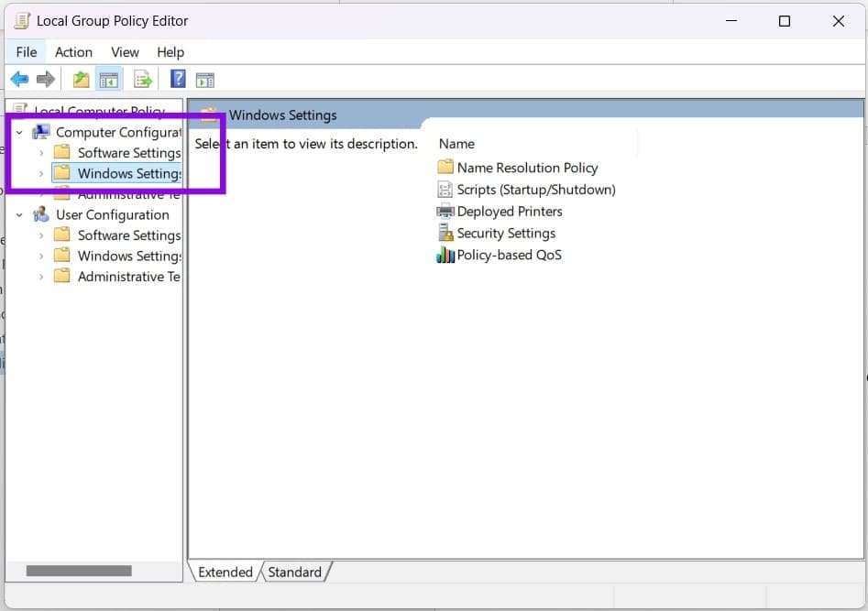Screen dimensions: 868x611
Task: Select the Scripts (Startup/Shutdown) text
Action: 536,190
